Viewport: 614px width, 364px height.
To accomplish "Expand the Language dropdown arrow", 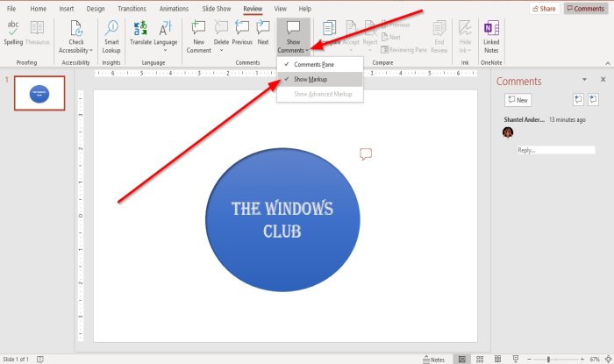I will click(165, 50).
